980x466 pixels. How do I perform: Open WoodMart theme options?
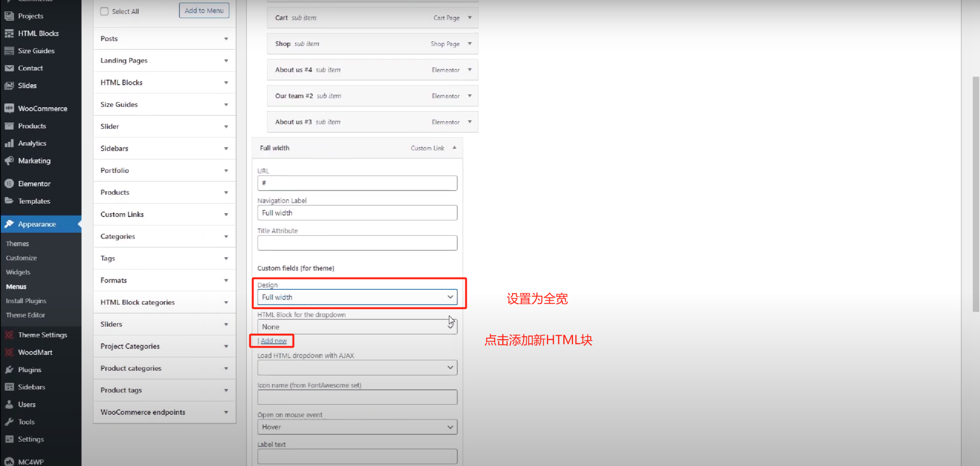[34, 352]
